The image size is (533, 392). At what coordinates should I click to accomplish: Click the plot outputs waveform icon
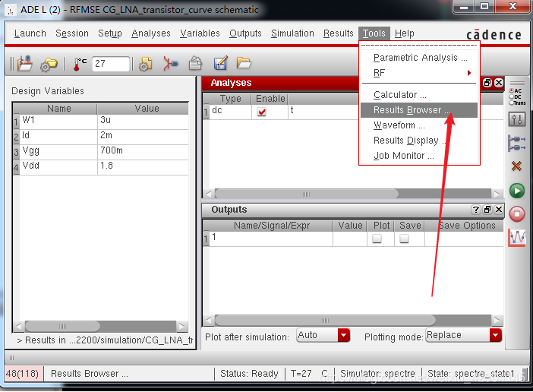(517, 237)
